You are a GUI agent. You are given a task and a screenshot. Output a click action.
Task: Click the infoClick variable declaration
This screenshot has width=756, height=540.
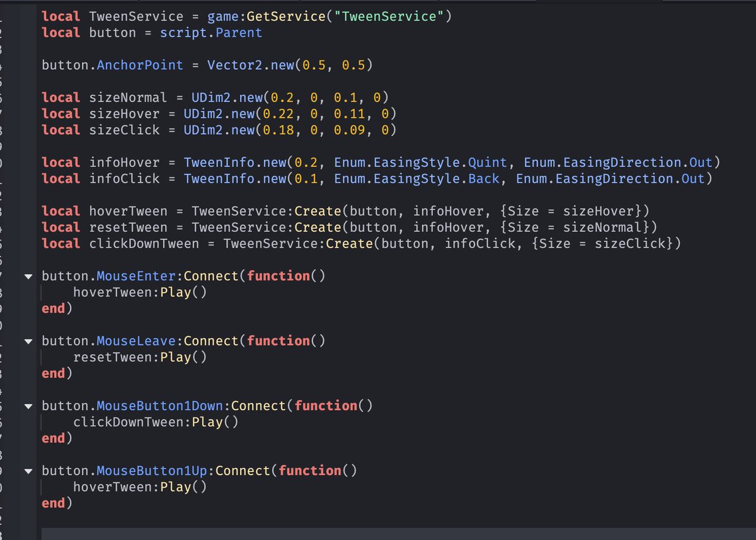[125, 178]
